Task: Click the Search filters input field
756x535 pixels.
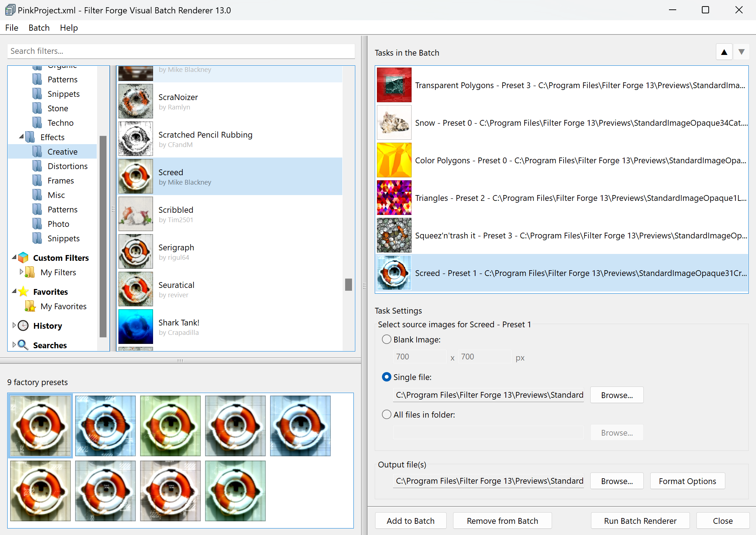Action: tap(181, 51)
